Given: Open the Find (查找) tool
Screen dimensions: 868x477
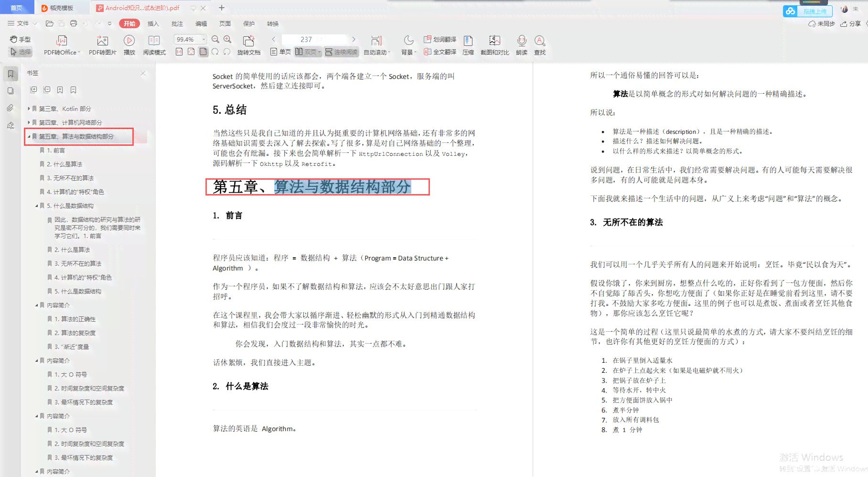Looking at the screenshot, I should point(540,46).
